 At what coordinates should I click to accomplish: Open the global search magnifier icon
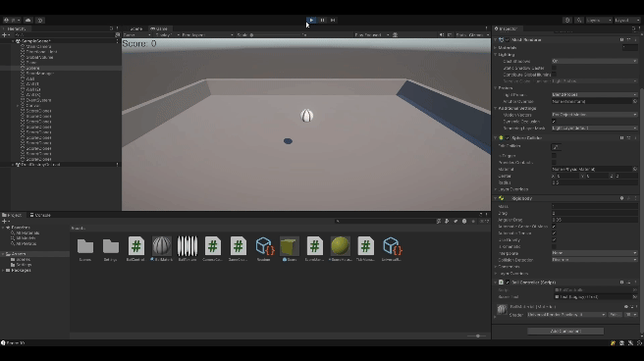[x=579, y=20]
